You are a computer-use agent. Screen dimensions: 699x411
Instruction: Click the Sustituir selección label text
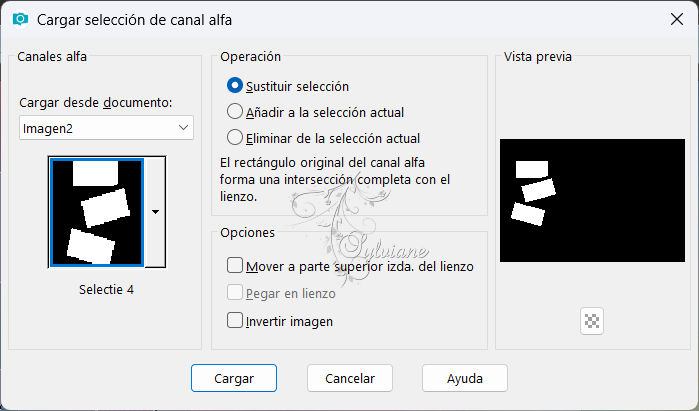point(297,86)
